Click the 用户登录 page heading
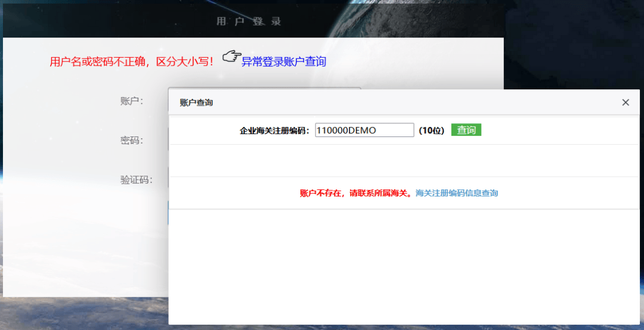The image size is (644, 330). [249, 21]
